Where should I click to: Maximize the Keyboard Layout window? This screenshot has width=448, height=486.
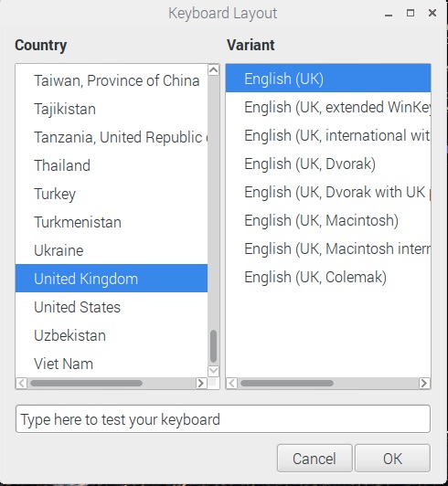click(x=411, y=13)
